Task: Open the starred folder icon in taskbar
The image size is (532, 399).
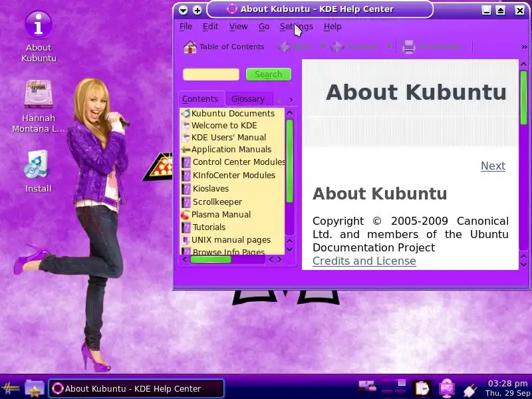Action: tap(35, 388)
